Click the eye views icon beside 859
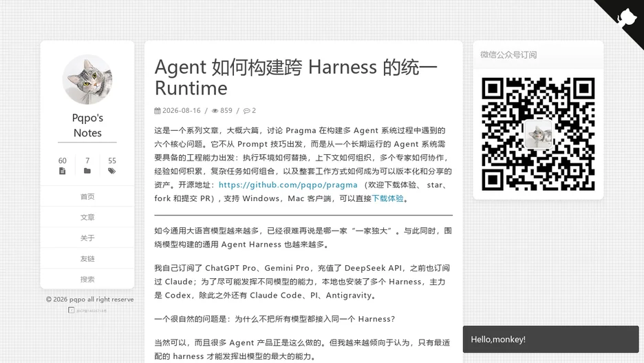The width and height of the screenshot is (644, 363). [215, 111]
